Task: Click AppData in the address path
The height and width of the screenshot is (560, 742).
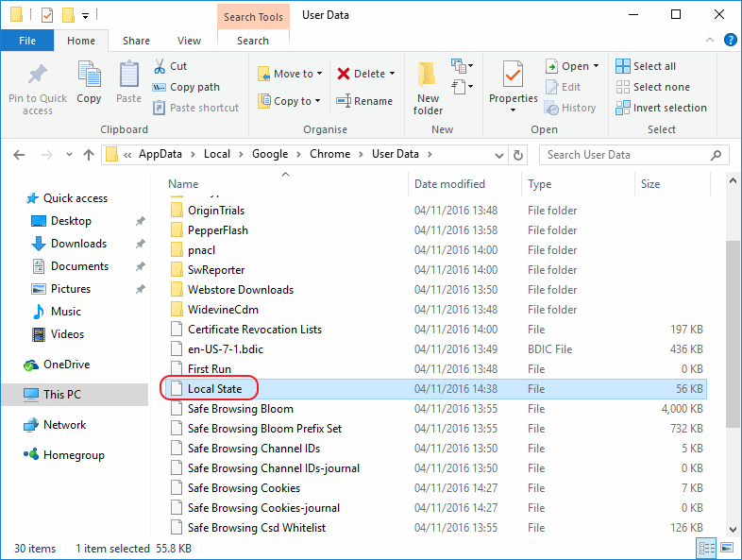Action: 160,154
